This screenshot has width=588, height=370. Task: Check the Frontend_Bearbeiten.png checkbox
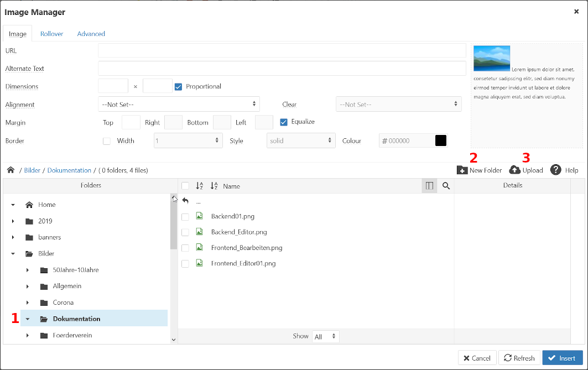click(185, 248)
